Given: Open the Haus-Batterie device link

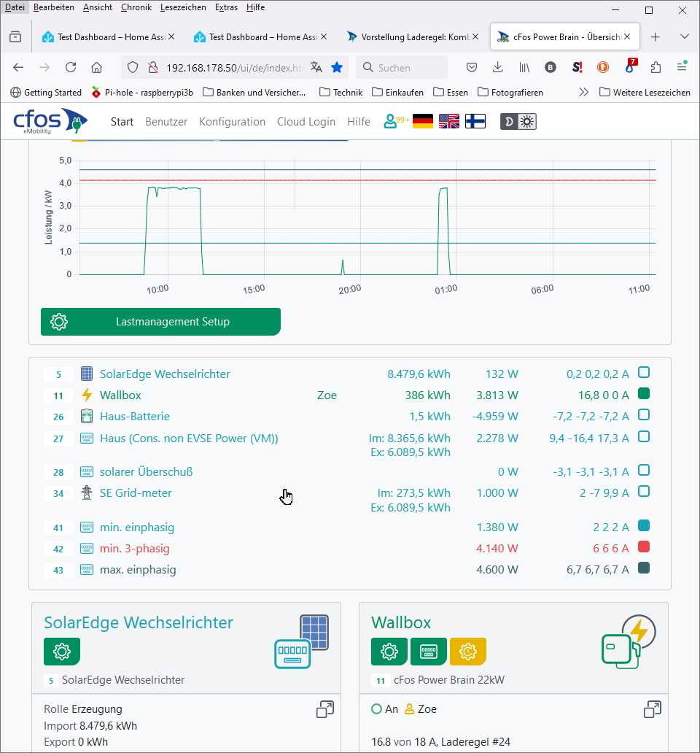Looking at the screenshot, I should coord(135,417).
